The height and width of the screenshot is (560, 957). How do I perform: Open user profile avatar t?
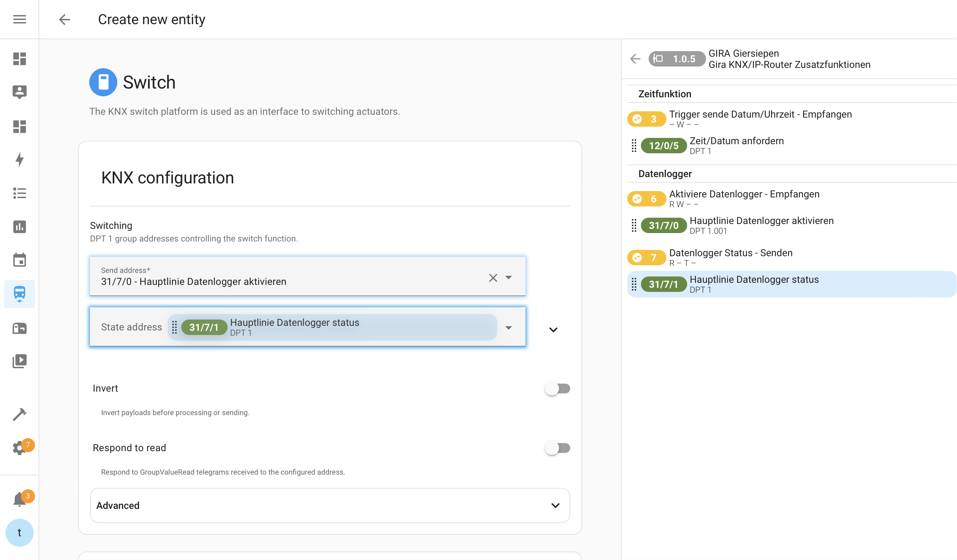(19, 532)
